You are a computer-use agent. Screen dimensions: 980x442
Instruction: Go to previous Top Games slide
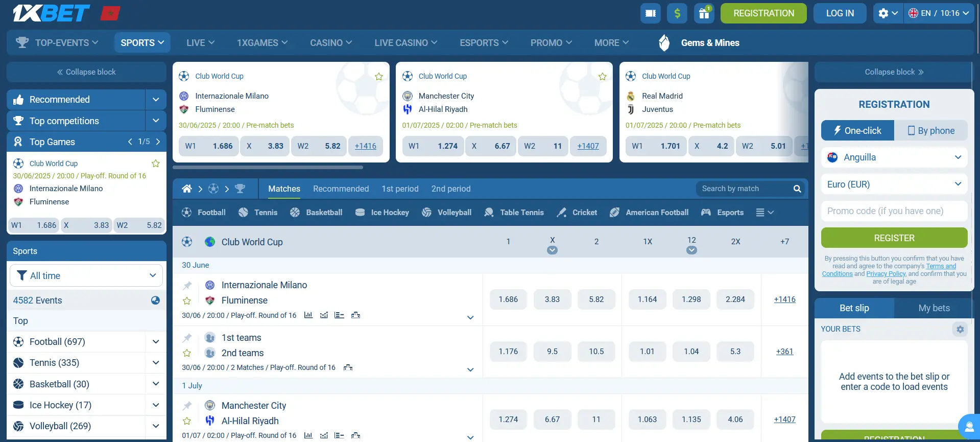point(130,142)
